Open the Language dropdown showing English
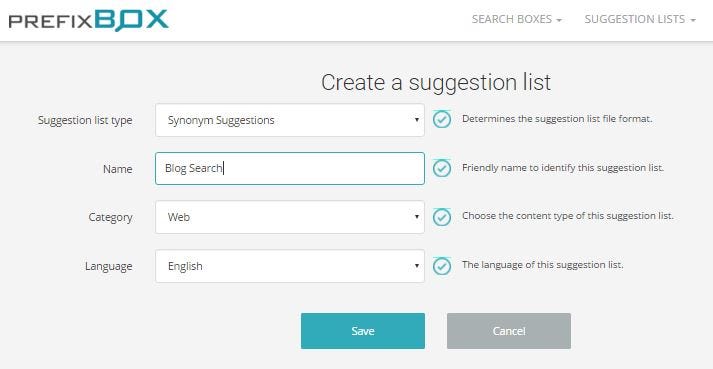The height and width of the screenshot is (369, 713). pyautogui.click(x=290, y=266)
